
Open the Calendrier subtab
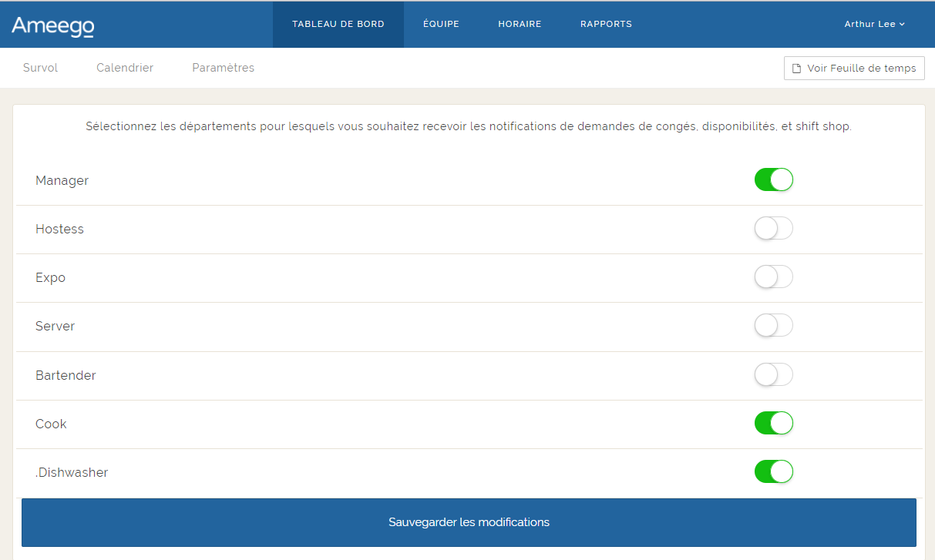(x=124, y=68)
